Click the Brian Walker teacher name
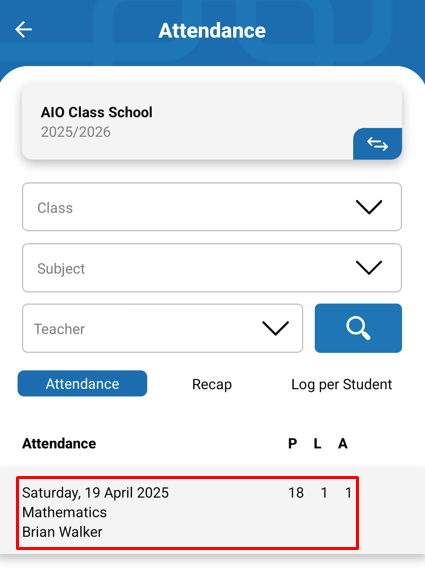 click(x=62, y=532)
